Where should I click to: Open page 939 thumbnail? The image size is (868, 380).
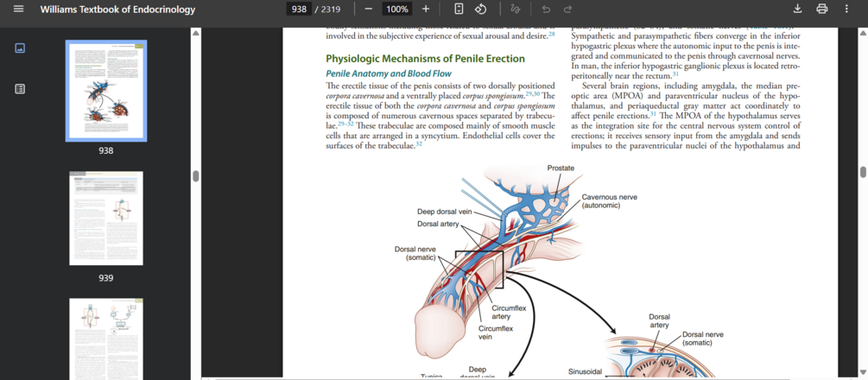(x=106, y=218)
